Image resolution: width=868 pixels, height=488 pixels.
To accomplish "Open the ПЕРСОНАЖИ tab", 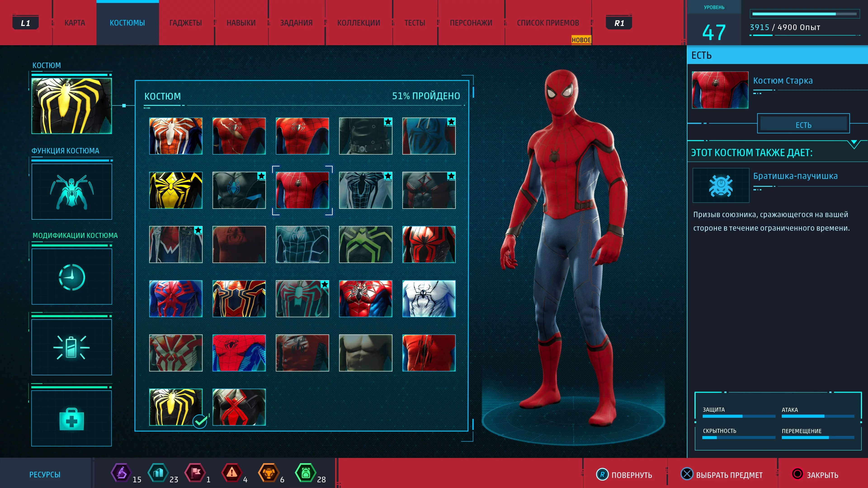I will tap(471, 23).
